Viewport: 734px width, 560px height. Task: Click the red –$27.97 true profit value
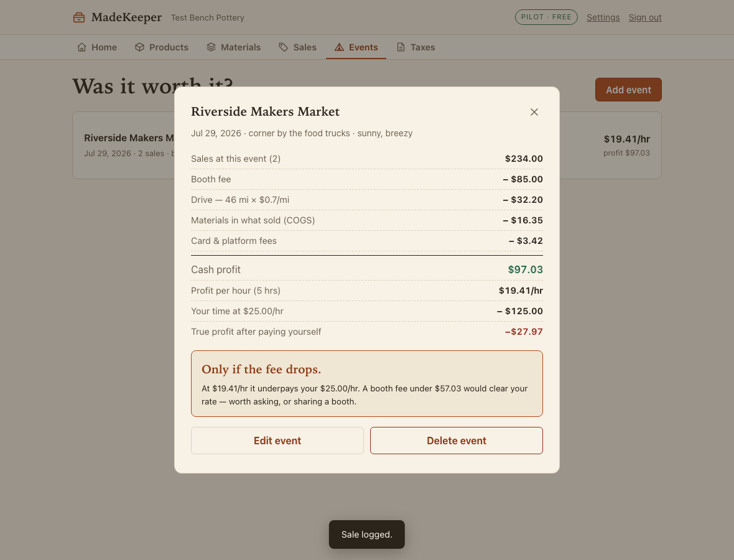pyautogui.click(x=524, y=332)
